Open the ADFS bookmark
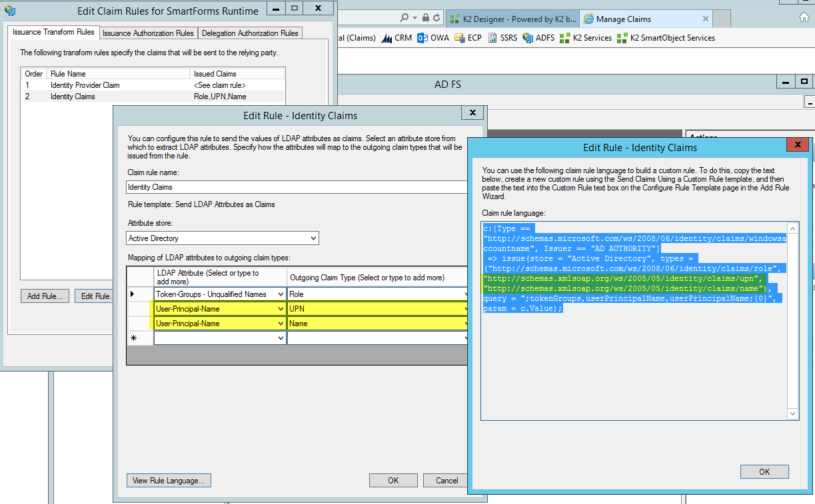Screen dimensions: 815x504 click(538, 38)
